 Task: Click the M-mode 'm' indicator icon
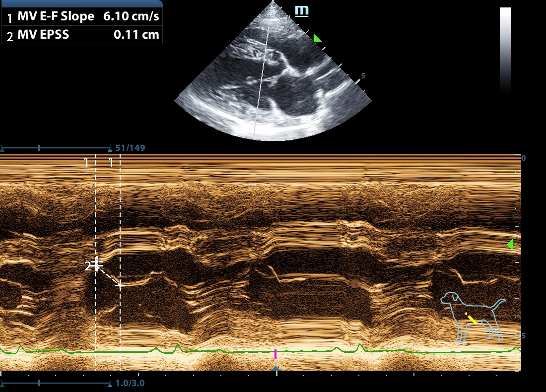click(x=301, y=11)
